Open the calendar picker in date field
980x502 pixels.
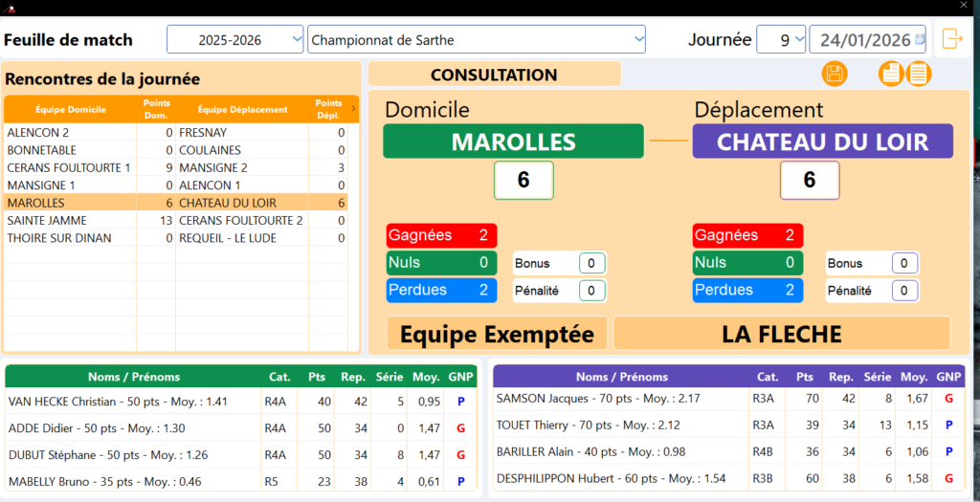click(920, 40)
